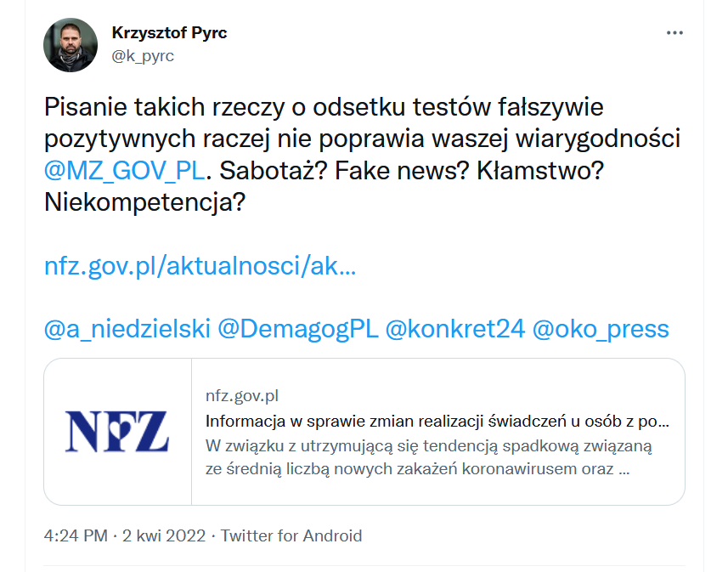The width and height of the screenshot is (728, 572).
Task: Click the Twitter for Android source label
Action: [x=291, y=535]
